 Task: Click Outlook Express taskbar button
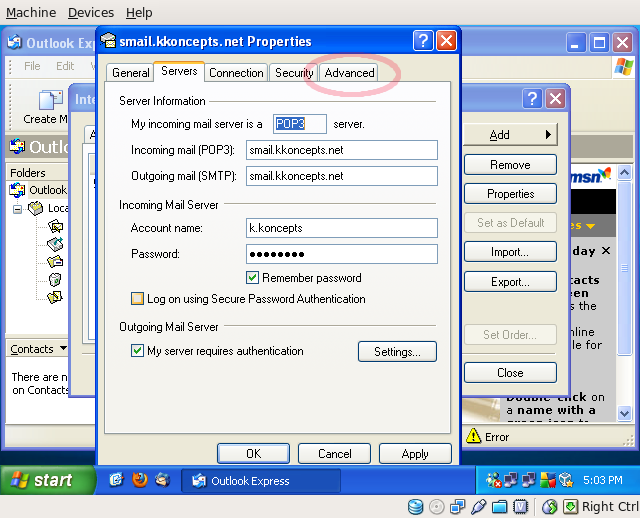[x=261, y=481]
